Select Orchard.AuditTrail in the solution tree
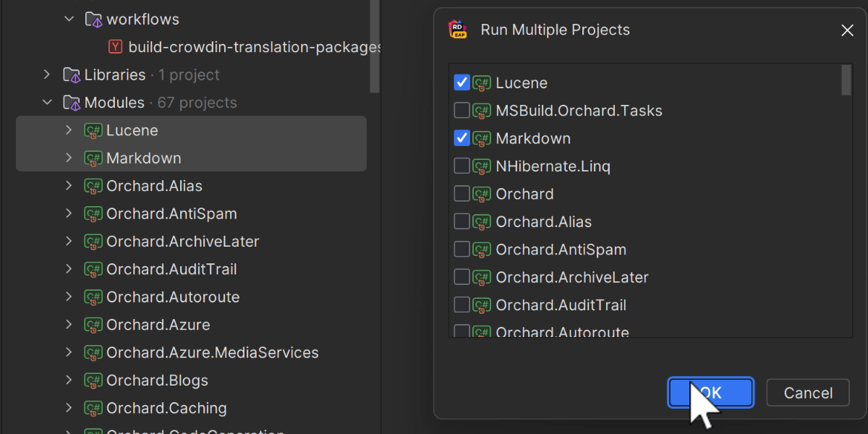Image resolution: width=868 pixels, height=434 pixels. click(x=171, y=270)
